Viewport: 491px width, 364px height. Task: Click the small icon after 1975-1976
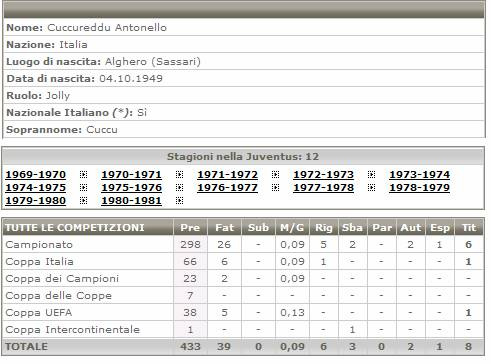coord(180,188)
